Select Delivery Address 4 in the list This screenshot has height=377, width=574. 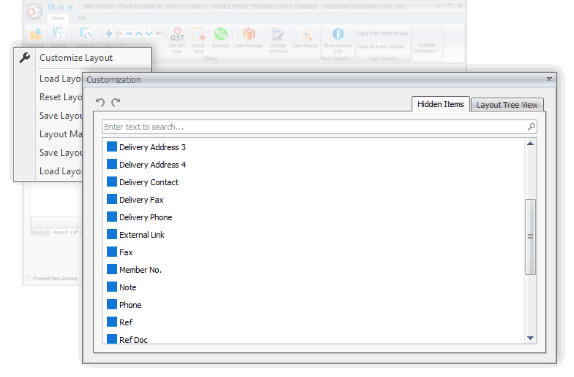[152, 165]
